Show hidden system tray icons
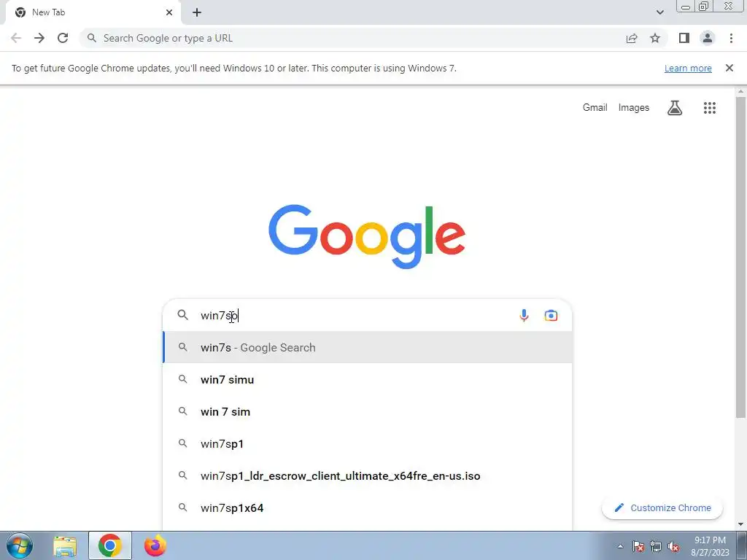 (620, 546)
